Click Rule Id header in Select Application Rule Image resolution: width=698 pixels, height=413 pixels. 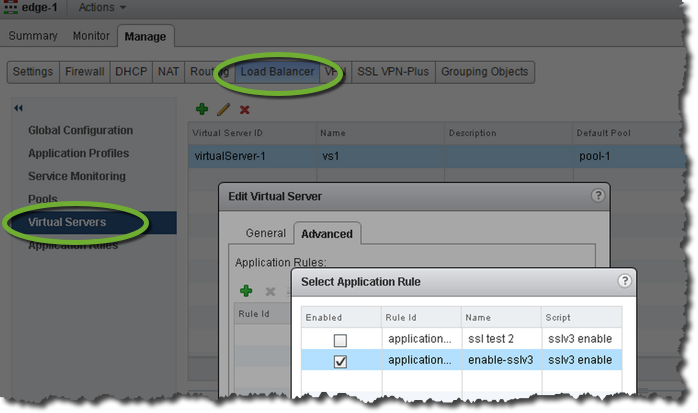coord(421,317)
